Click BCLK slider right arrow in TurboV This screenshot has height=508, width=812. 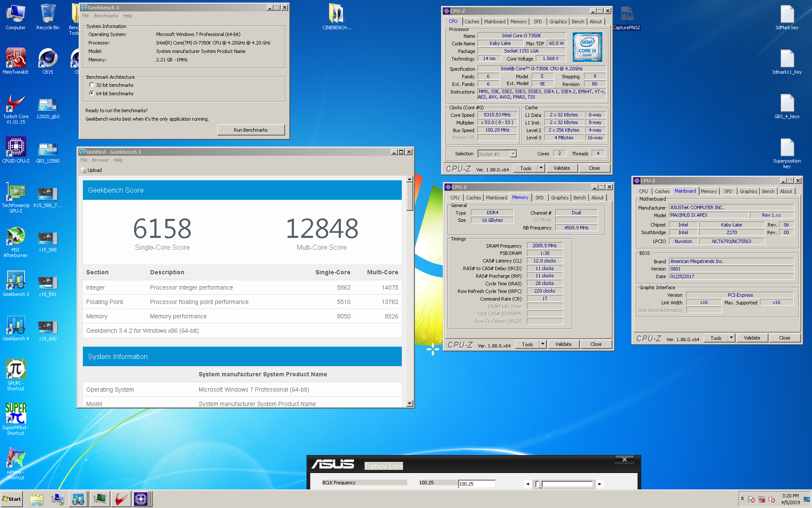[x=600, y=484]
